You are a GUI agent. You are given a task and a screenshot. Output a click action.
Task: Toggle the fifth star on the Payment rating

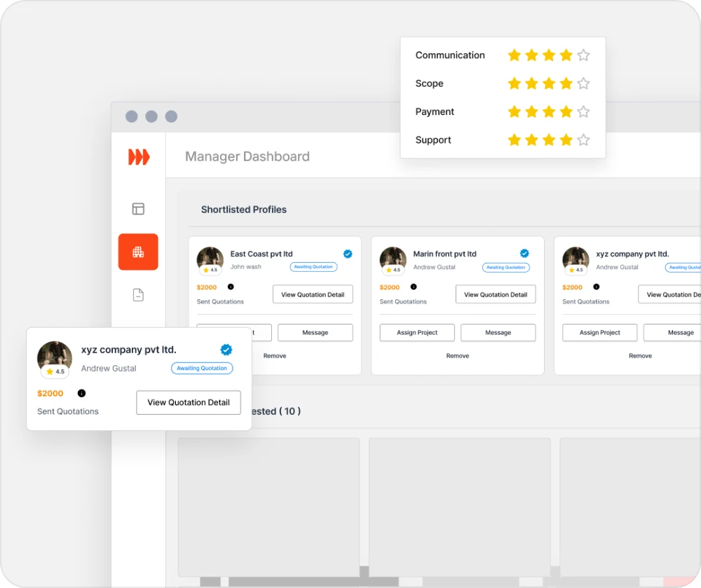tap(584, 111)
